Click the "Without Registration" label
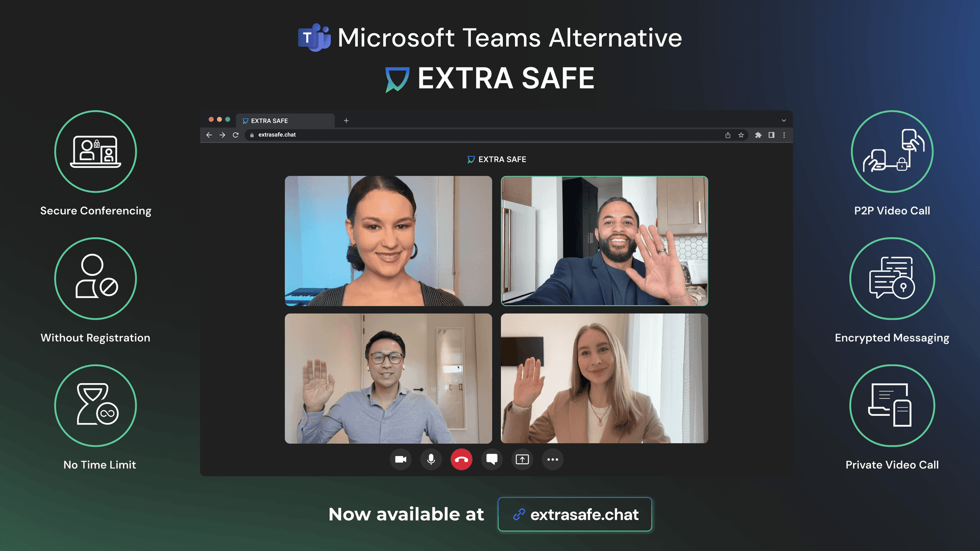The height and width of the screenshot is (551, 980). (95, 338)
